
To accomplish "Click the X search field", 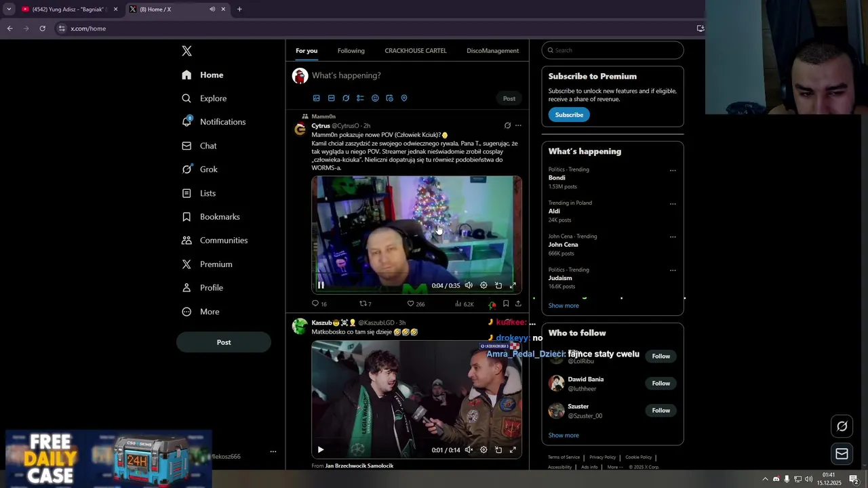I will [612, 50].
